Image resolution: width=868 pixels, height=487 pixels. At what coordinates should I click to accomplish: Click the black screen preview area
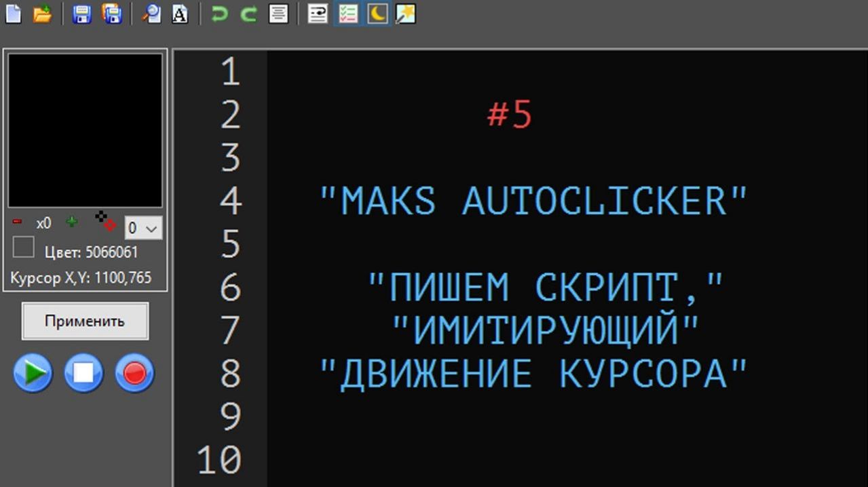click(x=86, y=130)
